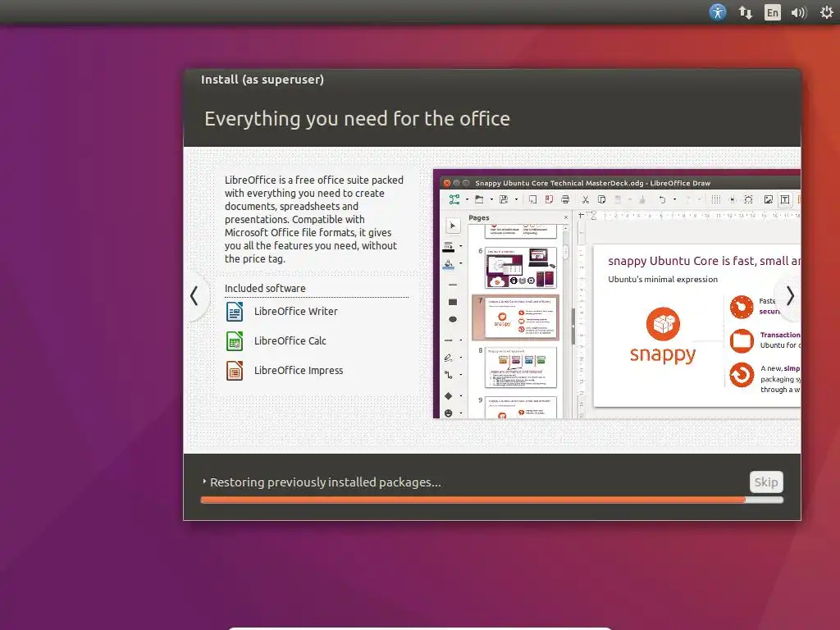
Task: Click the 'LibreOffice Impress' label
Action: [x=299, y=370]
